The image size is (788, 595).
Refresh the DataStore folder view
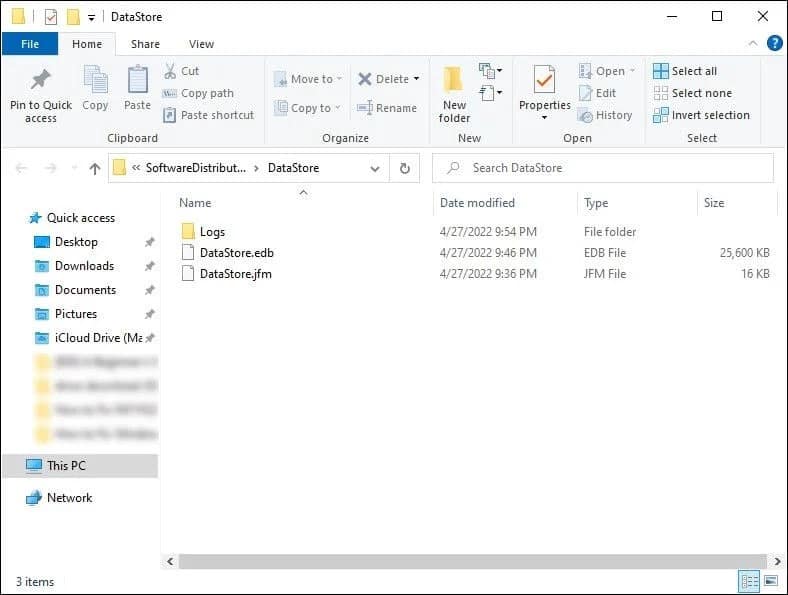pos(405,168)
